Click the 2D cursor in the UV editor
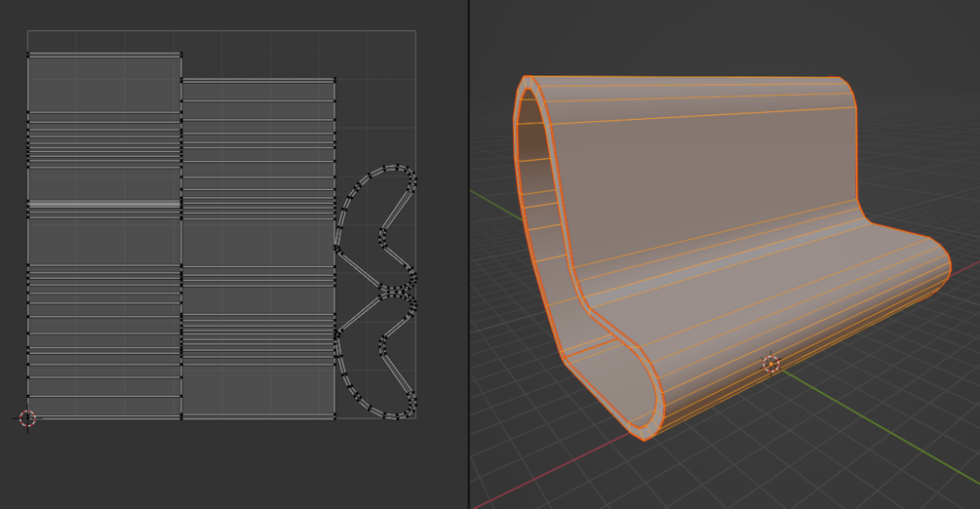Screen dimensions: 980x509 pos(27,418)
